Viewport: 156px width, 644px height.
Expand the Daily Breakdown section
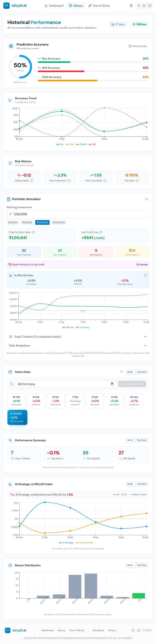coord(78,345)
